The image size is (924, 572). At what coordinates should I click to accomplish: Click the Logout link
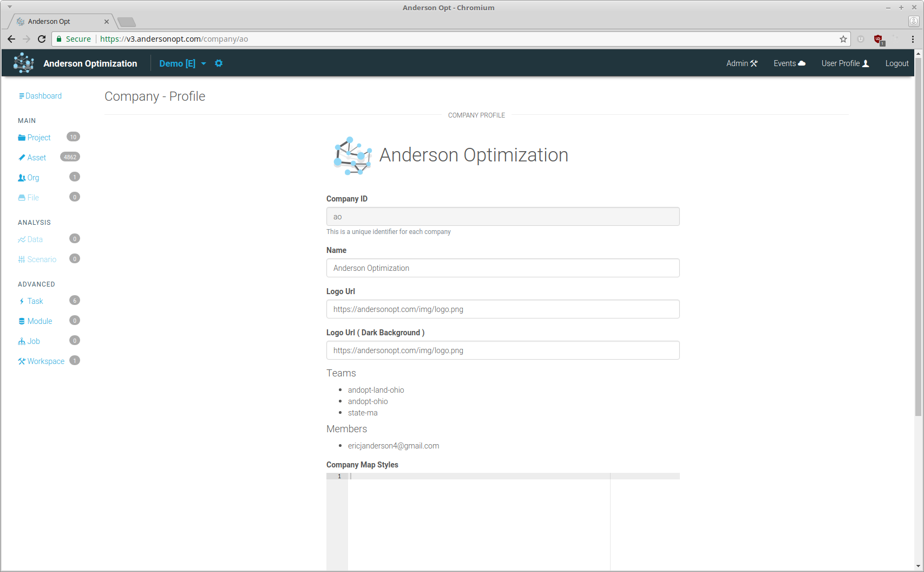(896, 63)
